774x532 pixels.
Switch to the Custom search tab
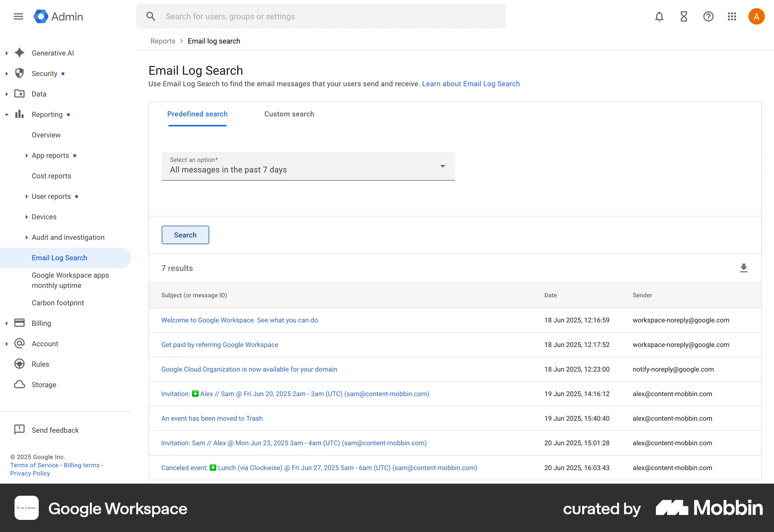point(289,114)
